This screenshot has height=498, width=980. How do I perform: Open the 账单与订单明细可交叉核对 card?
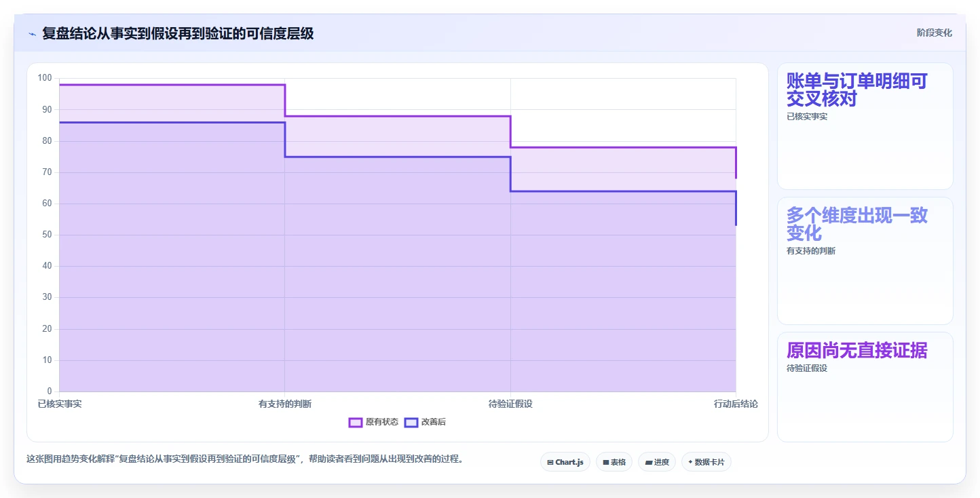point(865,126)
